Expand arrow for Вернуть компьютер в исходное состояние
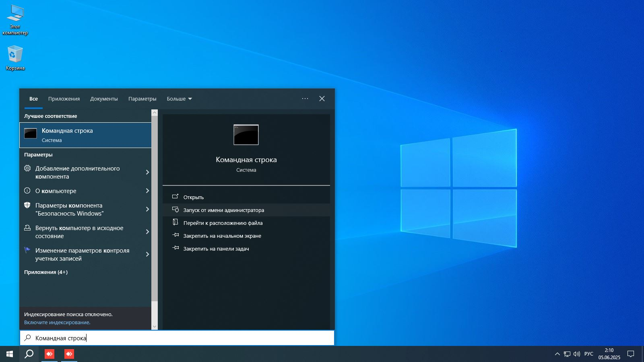 [x=147, y=232]
